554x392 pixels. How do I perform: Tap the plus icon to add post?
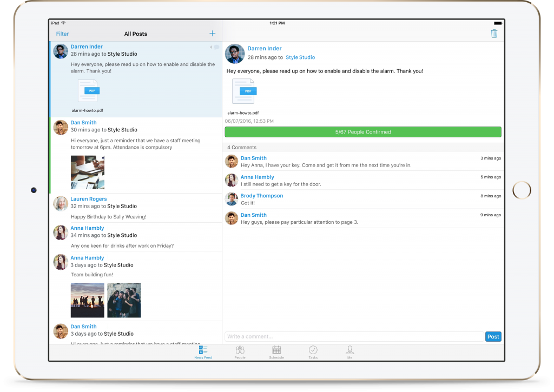(212, 34)
